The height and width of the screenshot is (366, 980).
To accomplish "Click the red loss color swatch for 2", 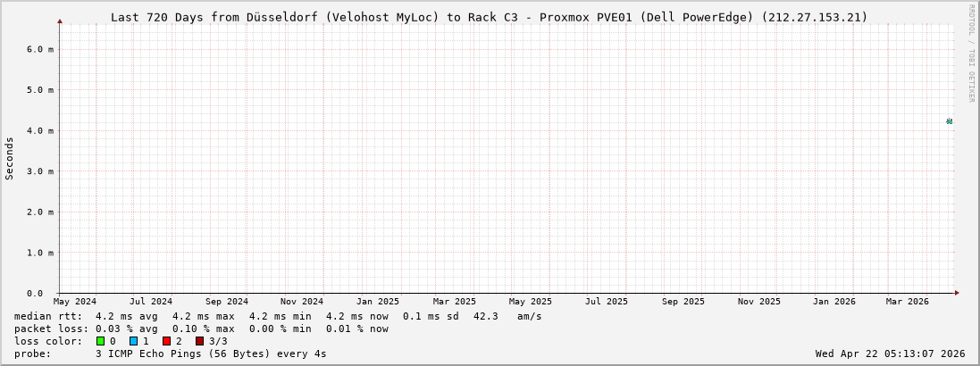I will click(166, 341).
